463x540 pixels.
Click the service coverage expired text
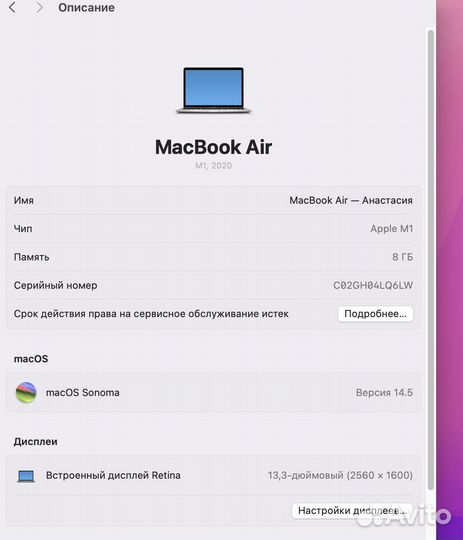pos(151,314)
